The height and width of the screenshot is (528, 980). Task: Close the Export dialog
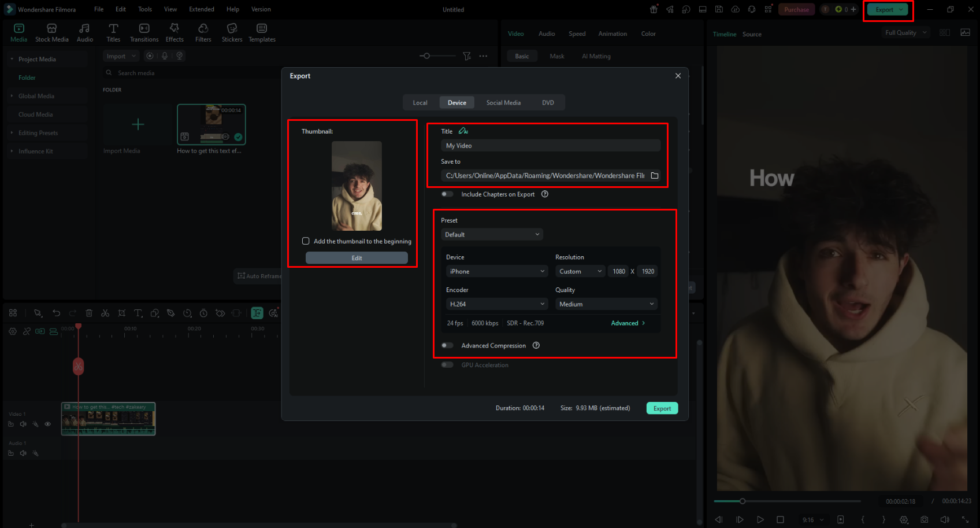click(678, 76)
